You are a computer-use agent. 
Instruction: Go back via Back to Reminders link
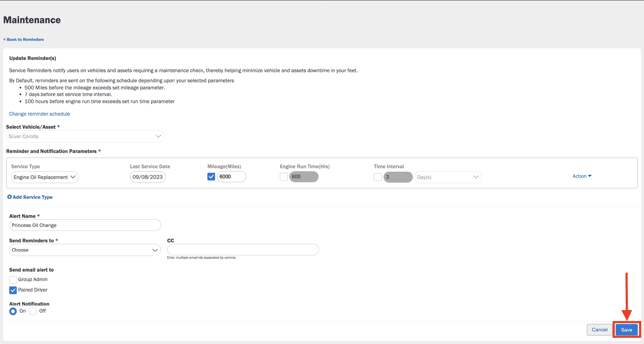tap(23, 40)
